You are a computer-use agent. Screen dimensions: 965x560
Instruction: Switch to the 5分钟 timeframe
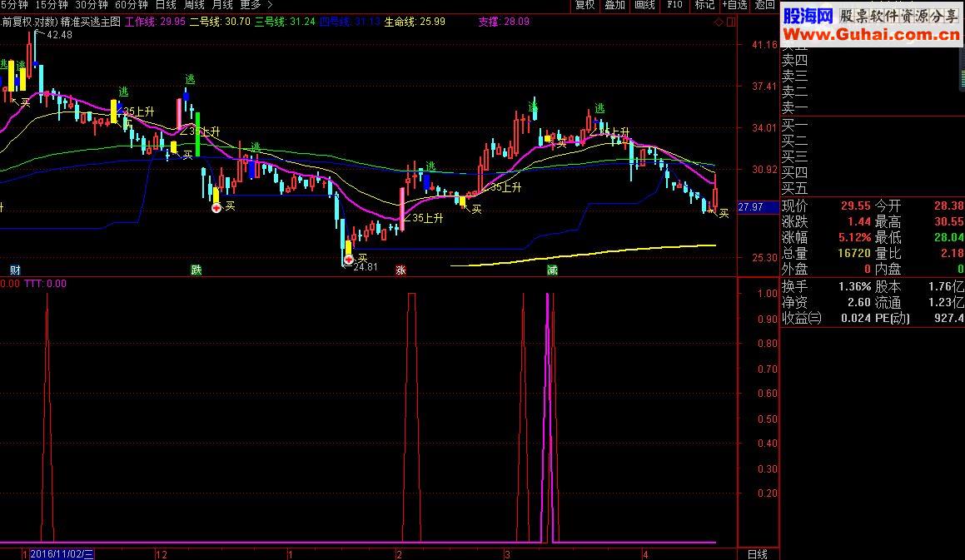(14, 5)
